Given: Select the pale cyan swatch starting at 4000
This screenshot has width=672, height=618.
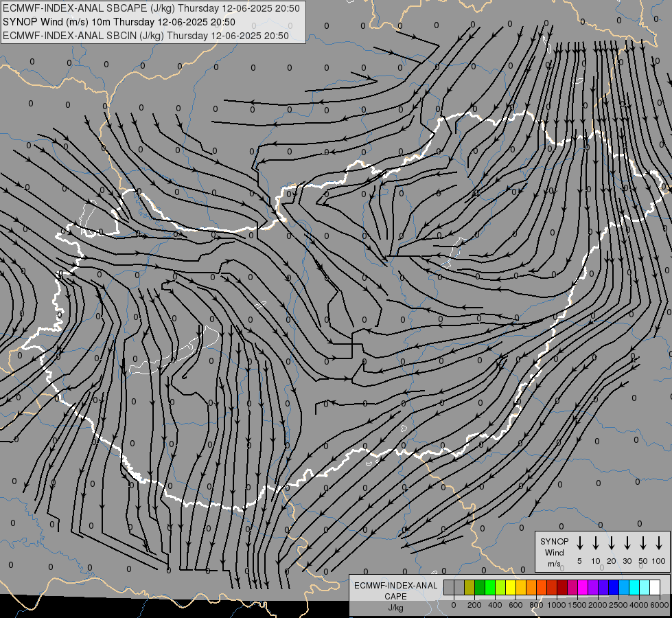Looking at the screenshot, I should pyautogui.click(x=644, y=587).
